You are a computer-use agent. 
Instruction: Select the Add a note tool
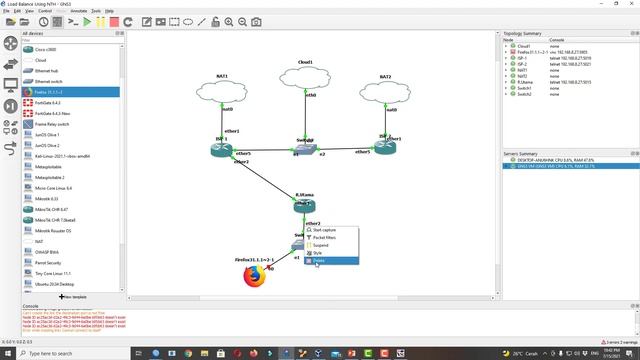[x=147, y=22]
